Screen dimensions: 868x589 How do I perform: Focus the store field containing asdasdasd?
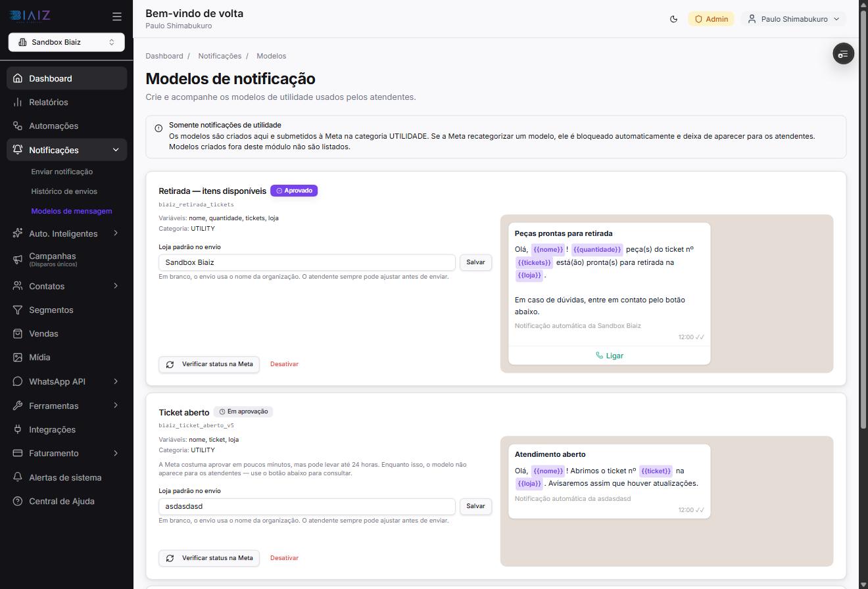click(306, 506)
